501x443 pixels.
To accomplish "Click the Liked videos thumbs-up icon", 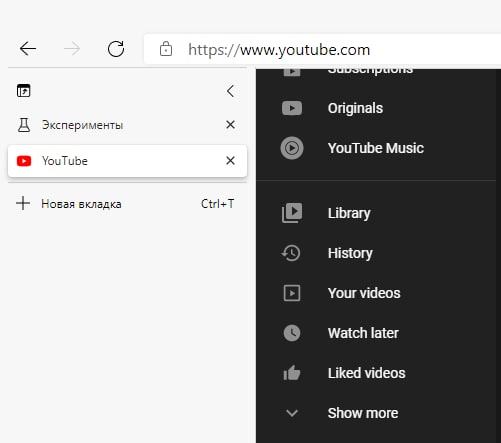I will (292, 373).
